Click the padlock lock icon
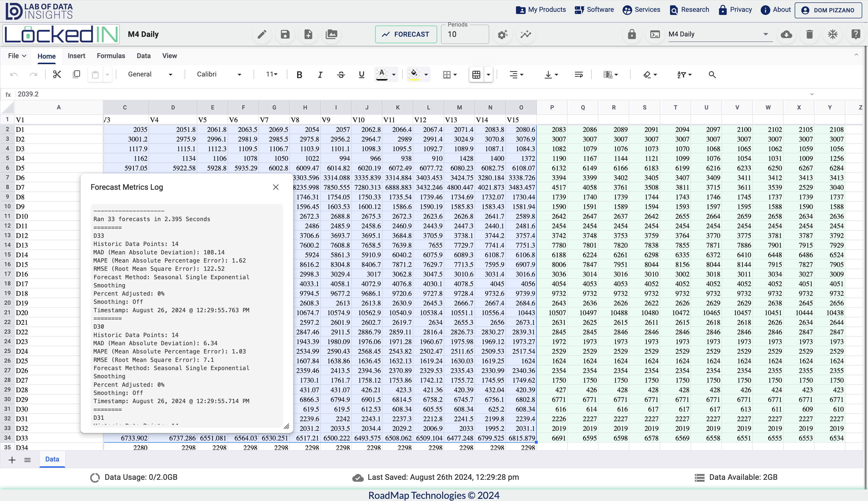This screenshot has height=501, width=868. [x=632, y=34]
